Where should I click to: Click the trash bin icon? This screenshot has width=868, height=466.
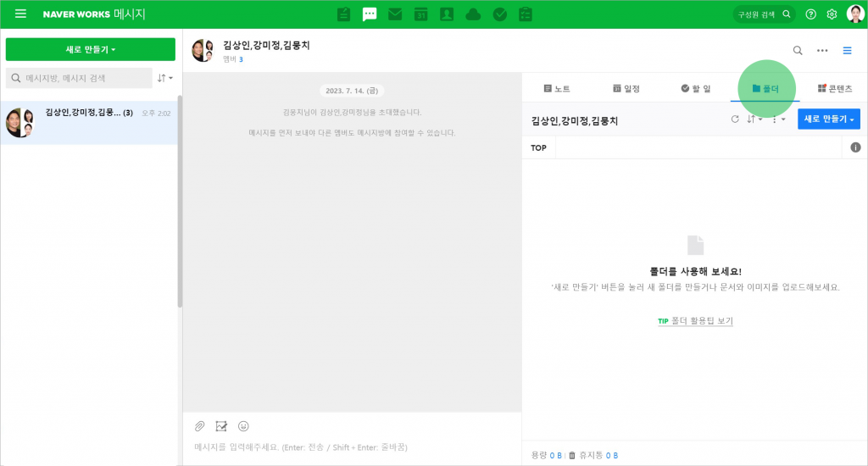(x=572, y=455)
